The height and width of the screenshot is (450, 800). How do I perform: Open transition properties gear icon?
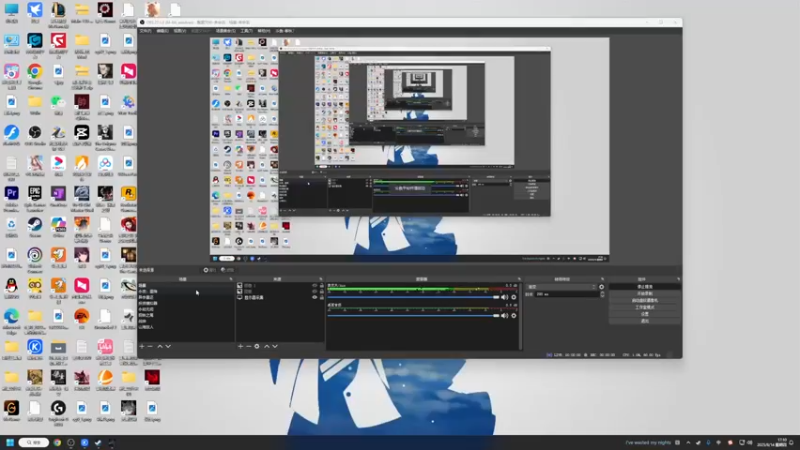602,287
